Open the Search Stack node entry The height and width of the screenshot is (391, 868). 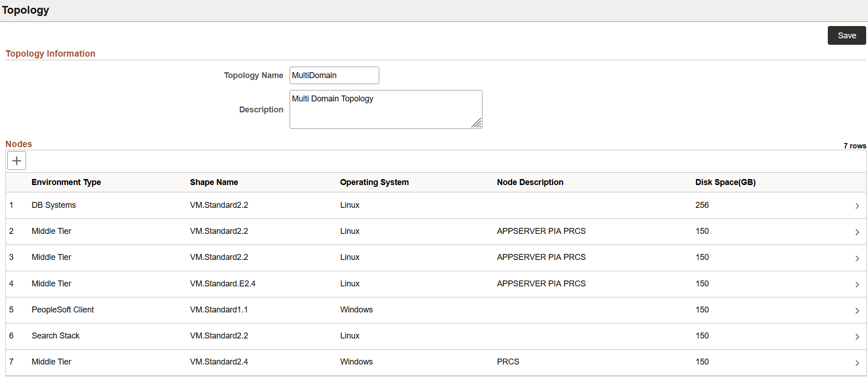pyautogui.click(x=436, y=336)
